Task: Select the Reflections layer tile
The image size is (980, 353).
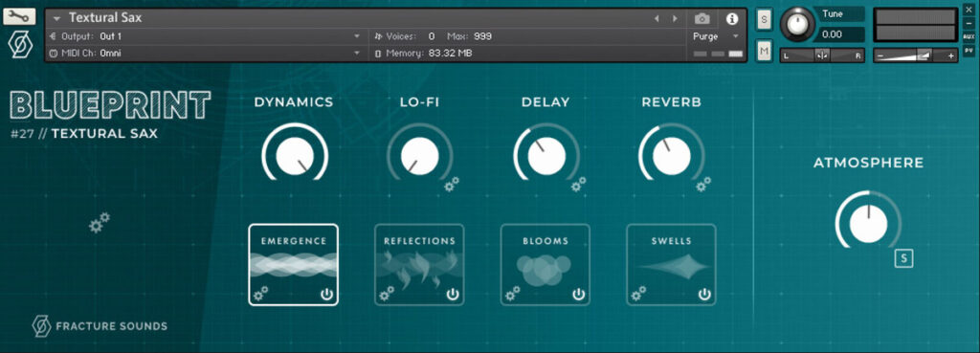Action: (419, 264)
